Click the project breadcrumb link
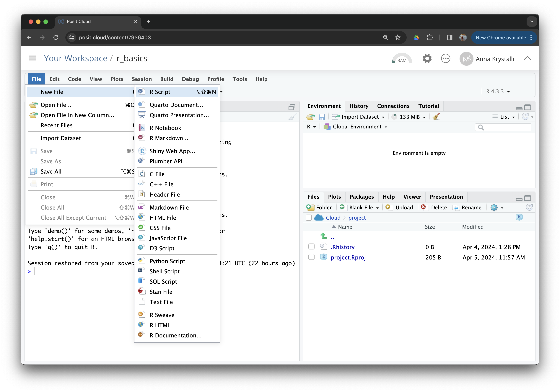The width and height of the screenshot is (560, 392). tap(357, 218)
